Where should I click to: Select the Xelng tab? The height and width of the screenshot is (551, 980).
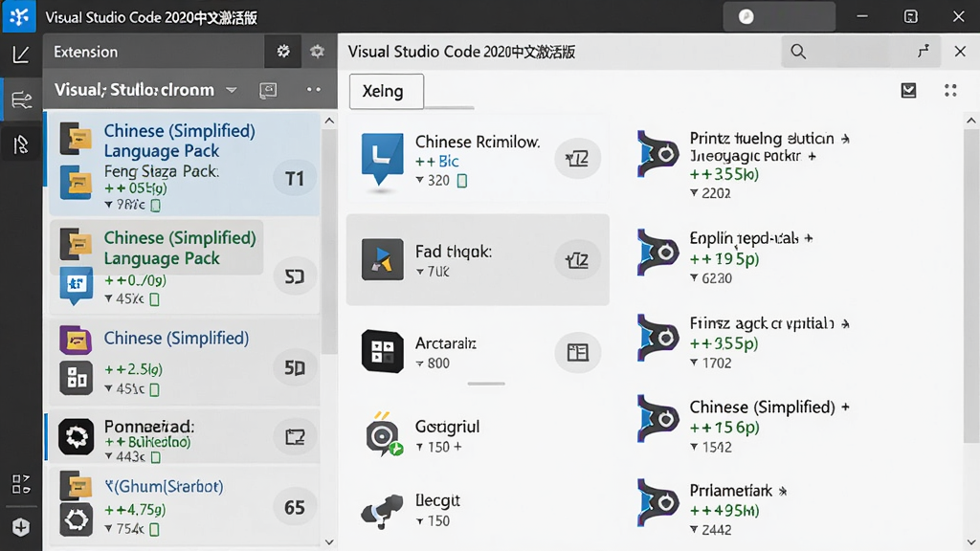[x=387, y=91]
